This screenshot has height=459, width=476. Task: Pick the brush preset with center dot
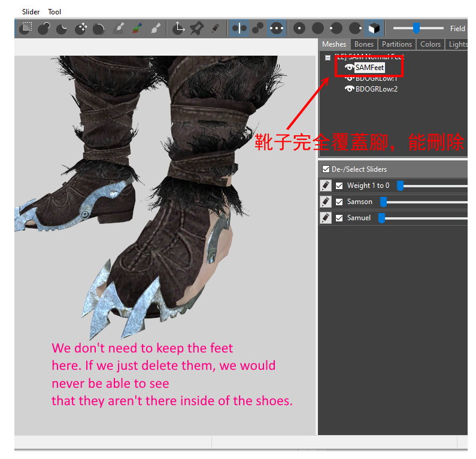(299, 28)
